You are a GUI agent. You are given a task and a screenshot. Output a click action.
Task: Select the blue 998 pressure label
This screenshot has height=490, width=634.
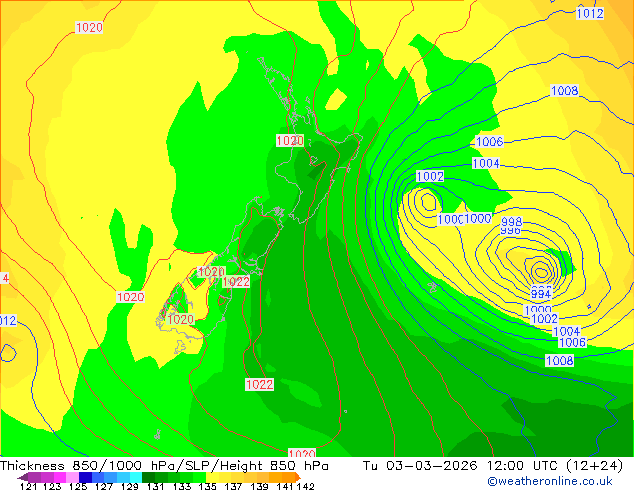pos(511,222)
